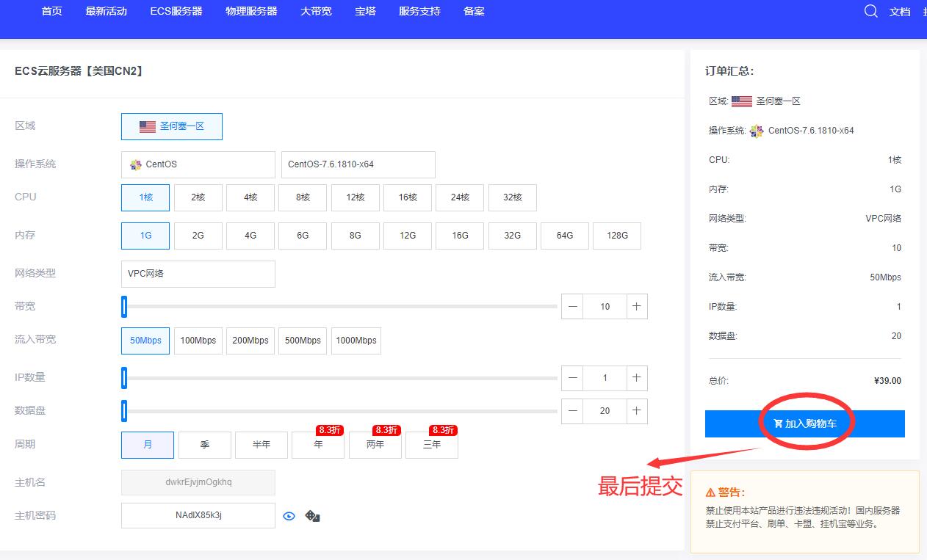The image size is (927, 560).
Task: Decrease data disk size with minus
Action: [x=572, y=411]
